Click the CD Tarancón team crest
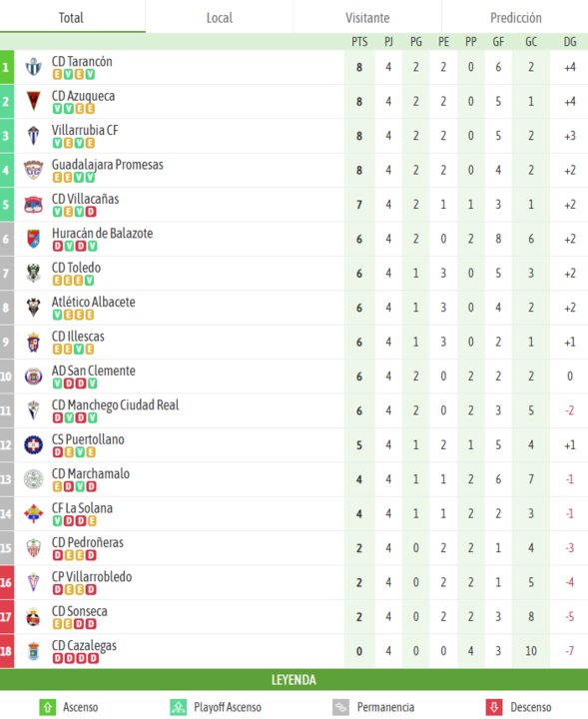 pos(34,67)
